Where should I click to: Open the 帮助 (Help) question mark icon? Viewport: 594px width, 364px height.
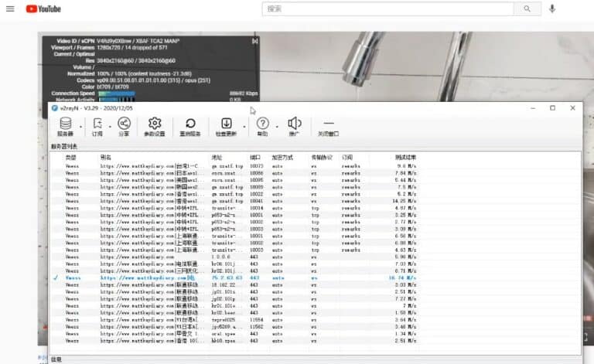[263, 126]
